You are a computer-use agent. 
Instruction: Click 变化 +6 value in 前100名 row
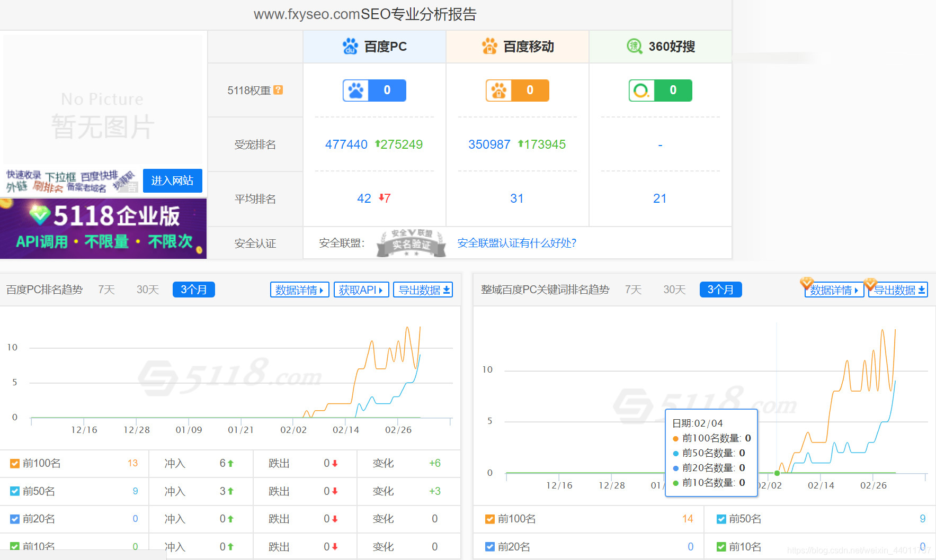[435, 463]
